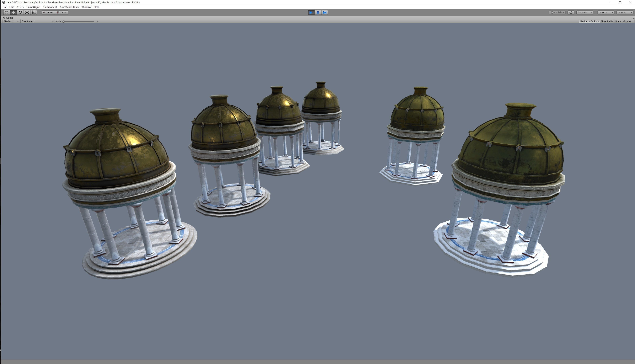The image size is (635, 364).
Task: Open the Free Aspect dropdown
Action: (37, 21)
